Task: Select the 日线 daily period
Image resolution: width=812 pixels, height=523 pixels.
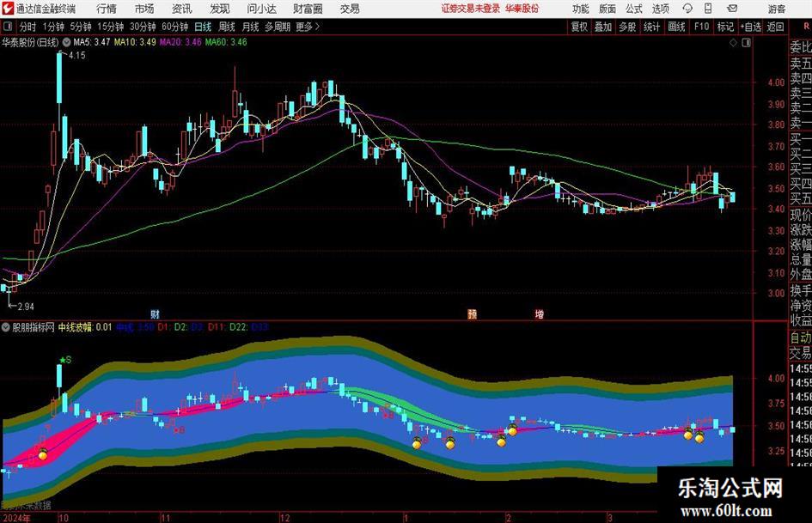Action: coord(203,27)
